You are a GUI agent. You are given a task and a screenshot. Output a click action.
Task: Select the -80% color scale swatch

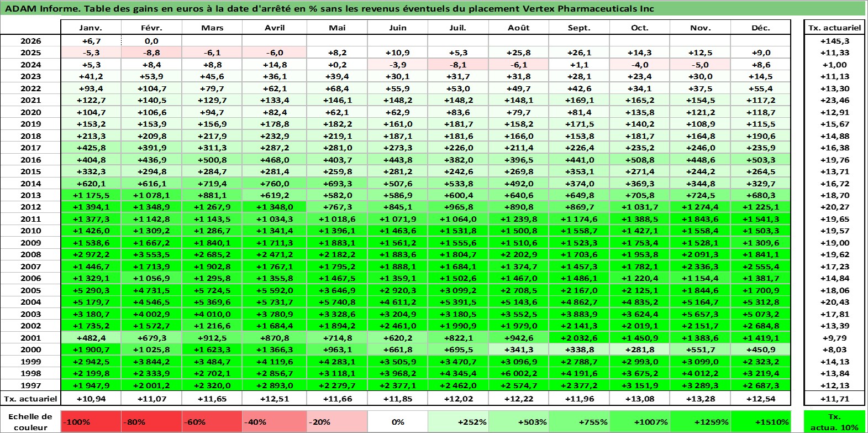[x=151, y=422]
